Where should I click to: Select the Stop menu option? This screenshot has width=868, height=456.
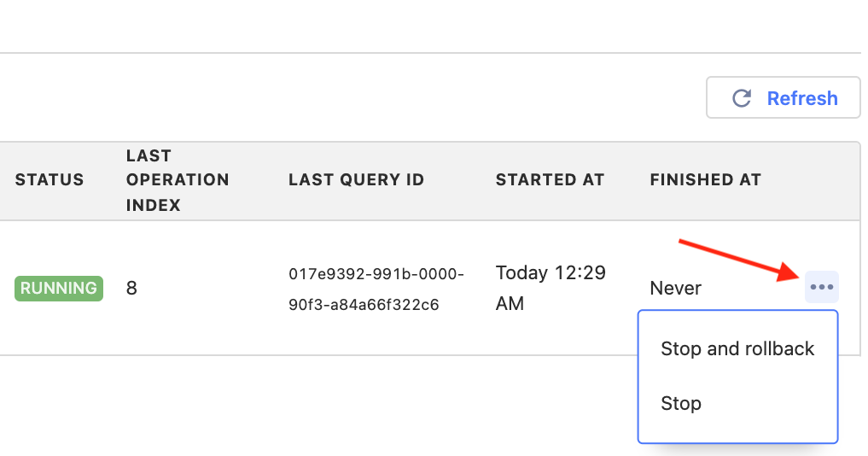tap(680, 403)
